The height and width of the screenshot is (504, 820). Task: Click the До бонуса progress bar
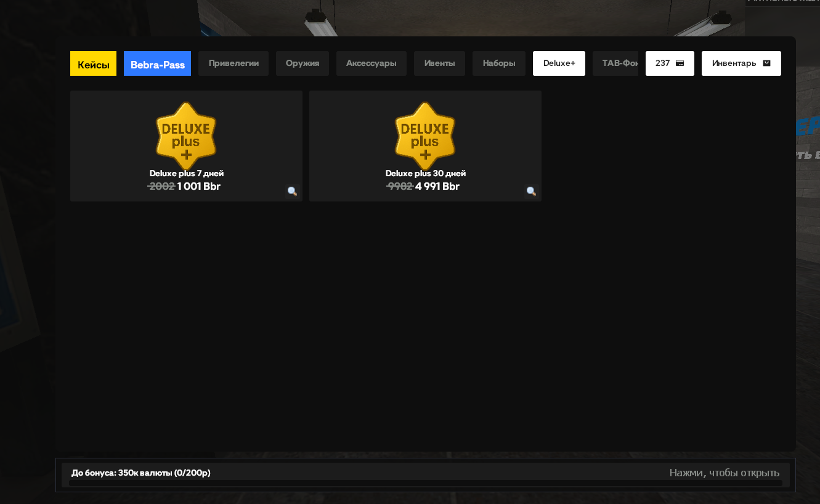tap(426, 484)
